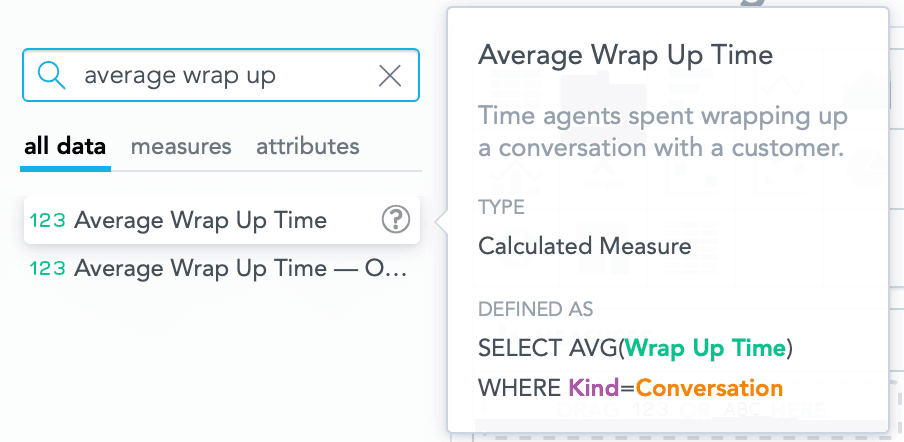Choose 'Average Wrap Up Time — O...' item

click(240, 268)
